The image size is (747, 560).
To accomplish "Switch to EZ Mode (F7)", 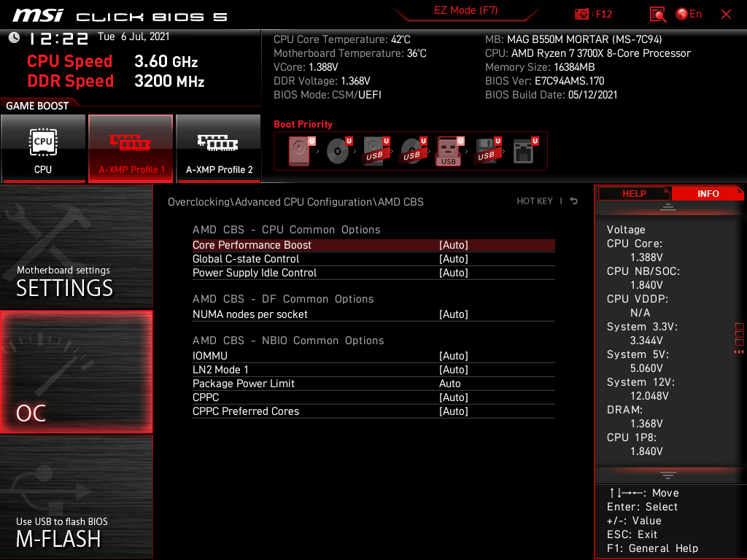I will click(465, 10).
